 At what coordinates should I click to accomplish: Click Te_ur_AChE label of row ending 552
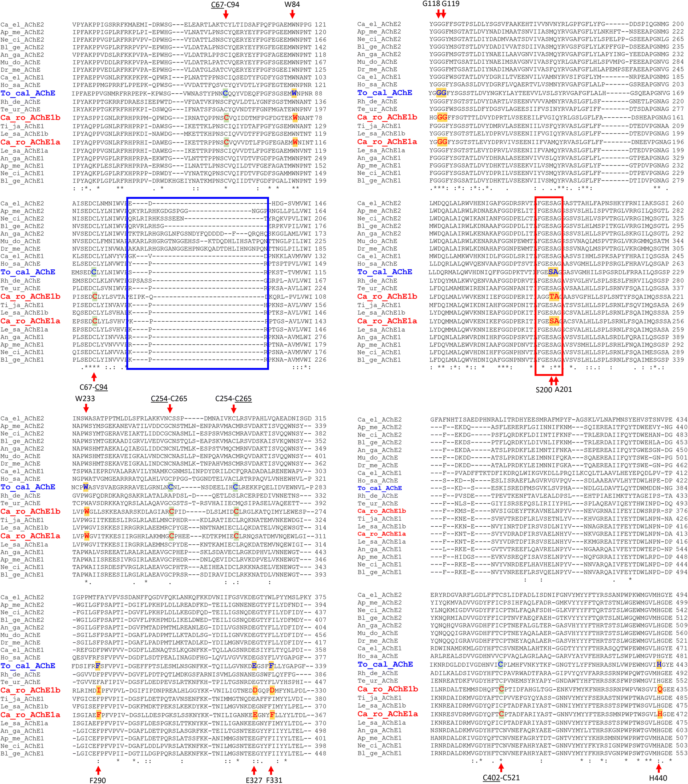pyautogui.click(x=377, y=680)
